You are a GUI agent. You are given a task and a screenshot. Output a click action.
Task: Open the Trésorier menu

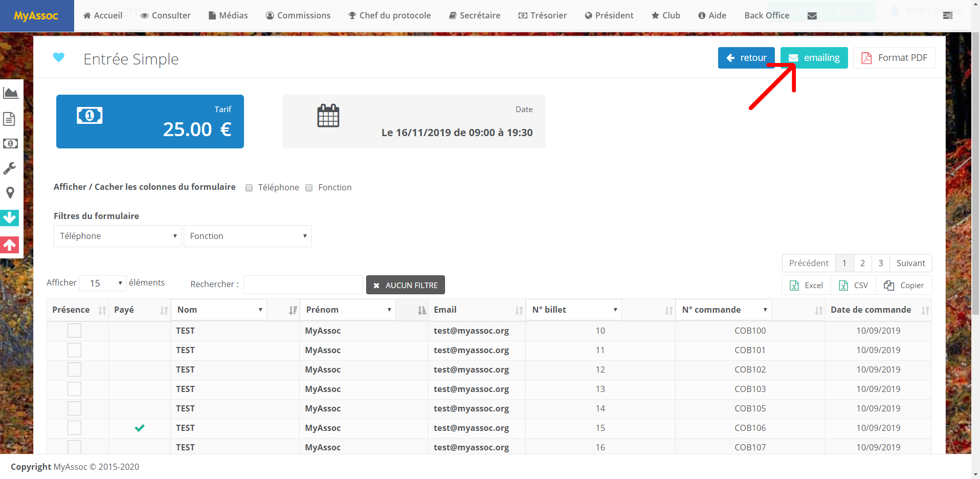click(x=542, y=15)
